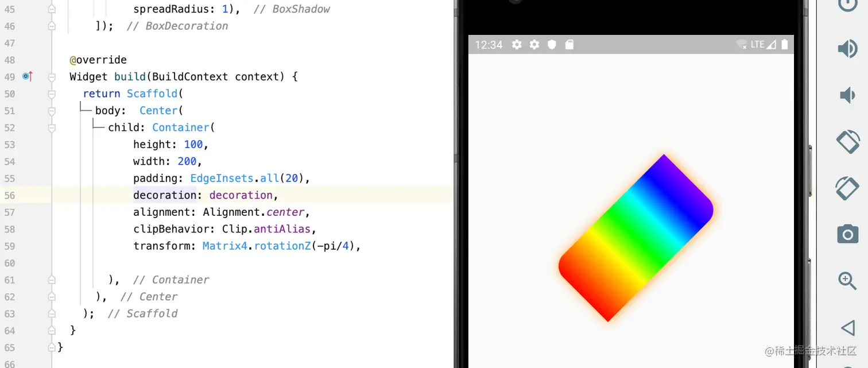
Task: Click the BuildContext type in build signature
Action: click(190, 76)
